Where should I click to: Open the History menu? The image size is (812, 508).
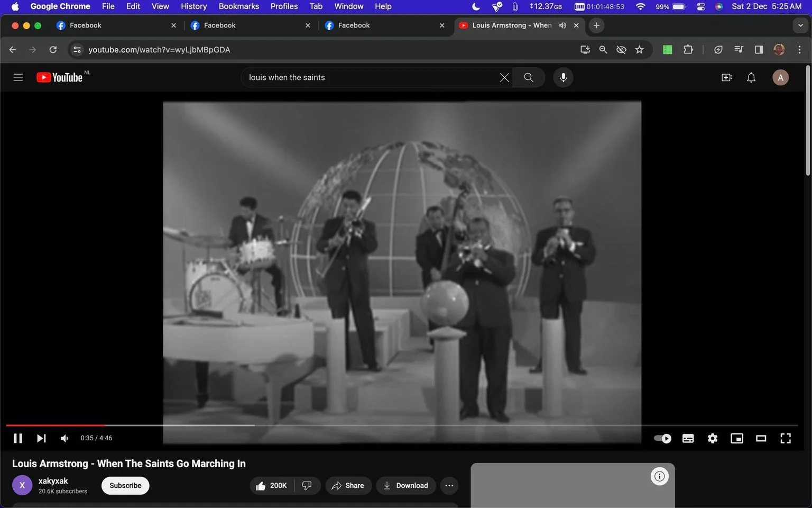point(193,6)
